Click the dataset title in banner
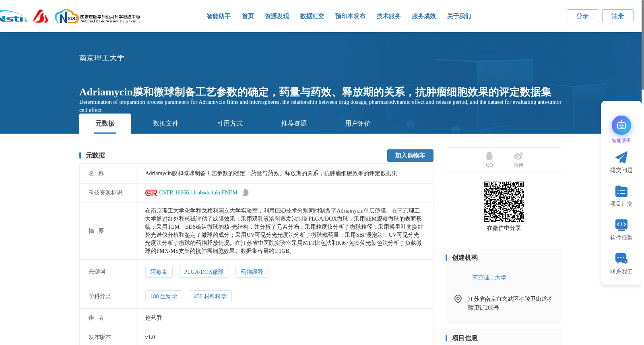Viewport: 644px width, 345px height. (x=315, y=92)
